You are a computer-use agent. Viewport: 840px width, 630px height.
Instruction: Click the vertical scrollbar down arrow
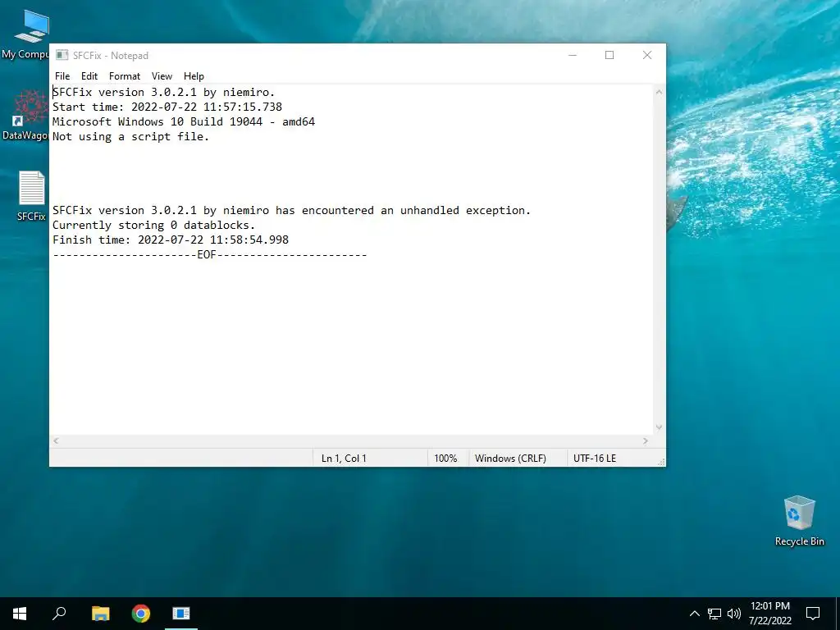(659, 427)
